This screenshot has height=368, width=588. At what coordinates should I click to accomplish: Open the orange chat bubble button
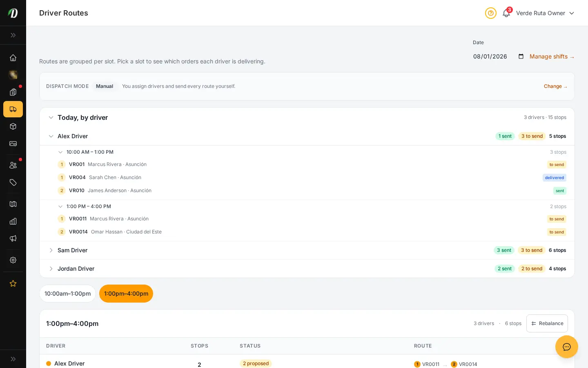(x=567, y=347)
